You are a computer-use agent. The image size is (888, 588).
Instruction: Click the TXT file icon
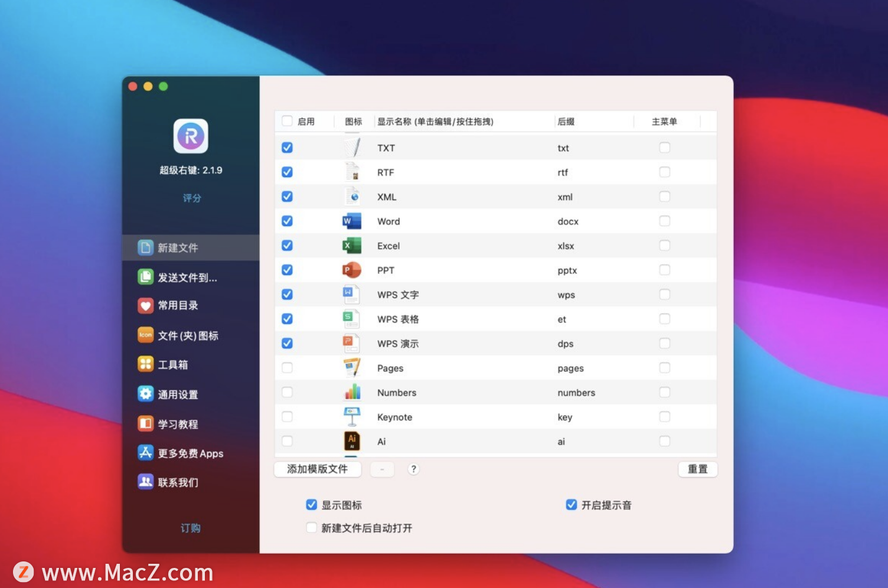tap(352, 147)
